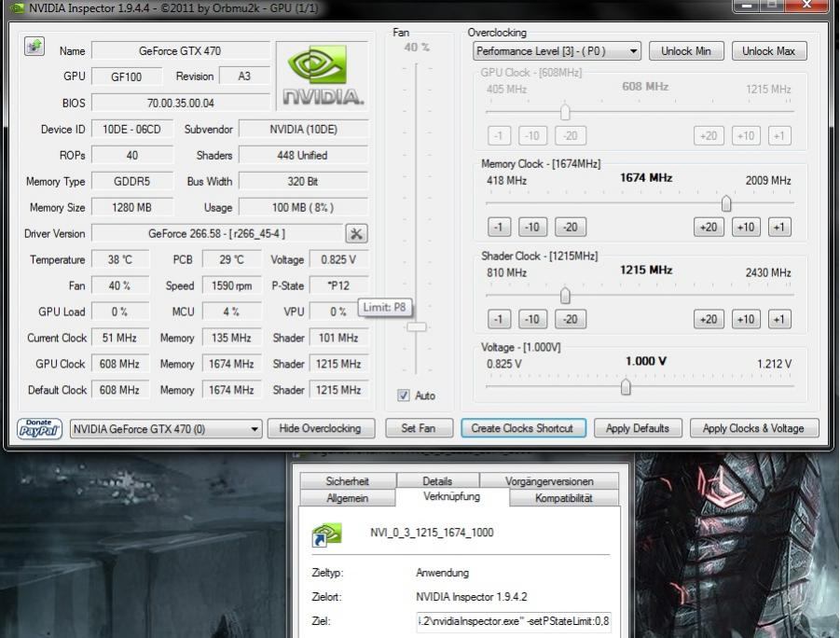The height and width of the screenshot is (638, 840).
Task: Click the Voltage slider handle
Action: coord(626,387)
